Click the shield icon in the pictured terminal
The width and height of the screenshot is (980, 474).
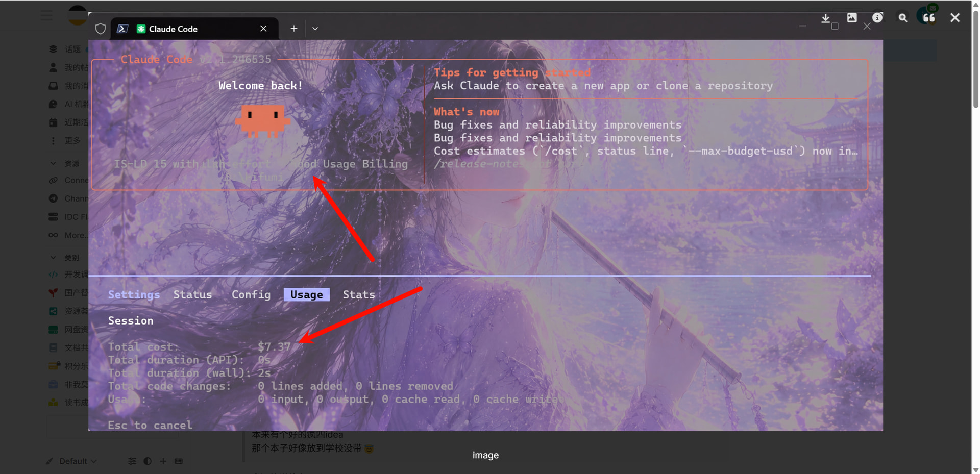click(101, 29)
